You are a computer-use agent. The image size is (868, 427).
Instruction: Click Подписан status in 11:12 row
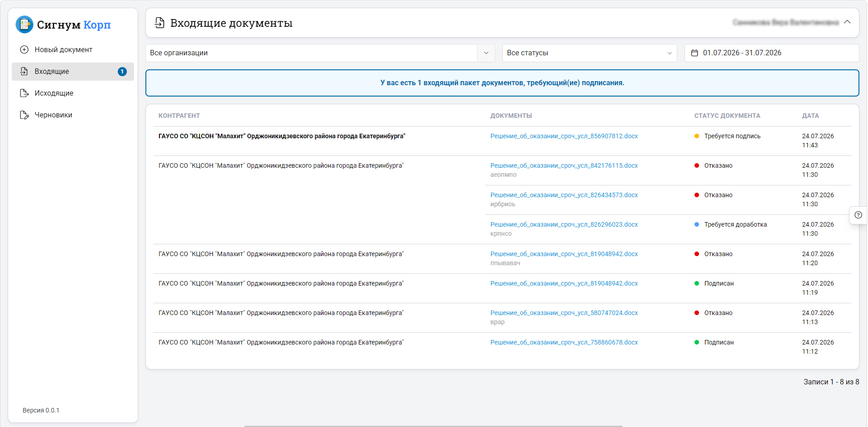pyautogui.click(x=719, y=342)
